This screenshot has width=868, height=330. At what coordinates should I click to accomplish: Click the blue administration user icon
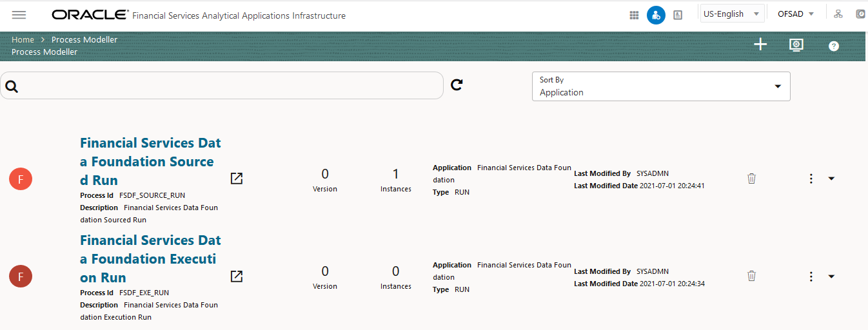pos(656,15)
